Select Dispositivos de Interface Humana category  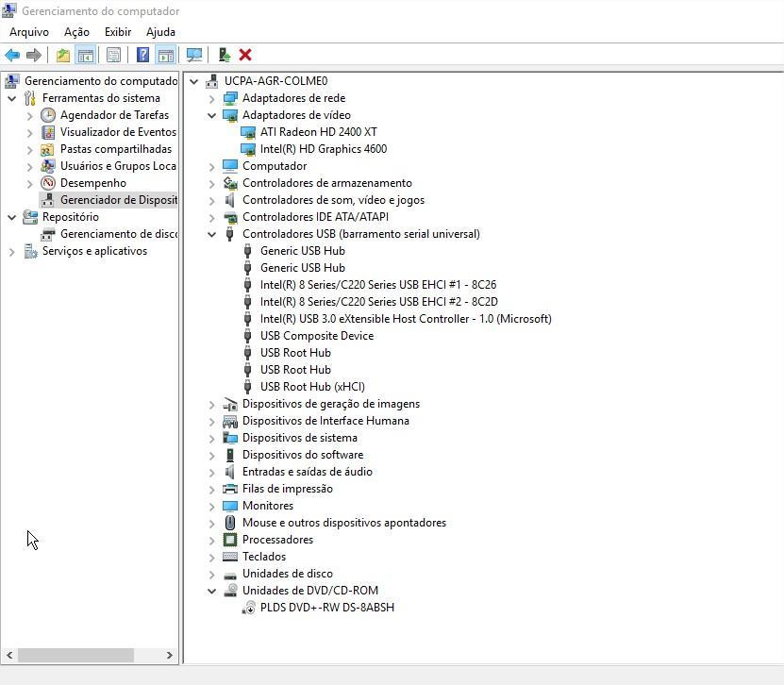tap(325, 421)
